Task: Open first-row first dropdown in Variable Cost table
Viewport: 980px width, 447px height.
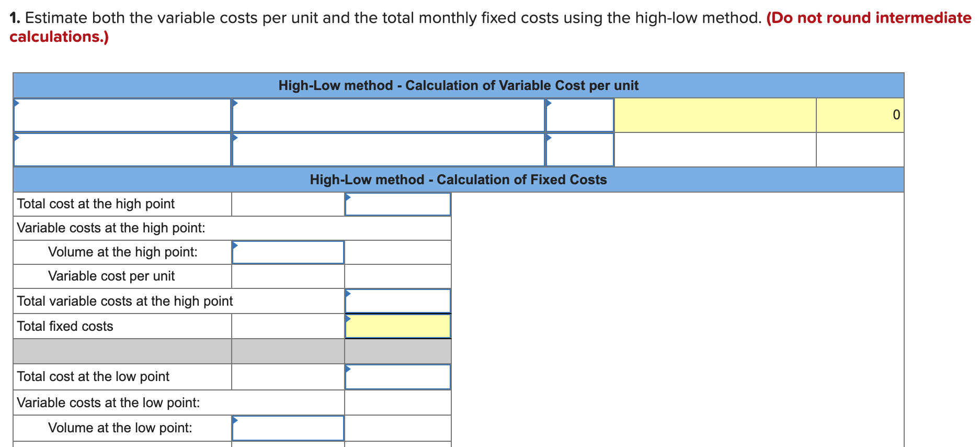Action: point(122,115)
